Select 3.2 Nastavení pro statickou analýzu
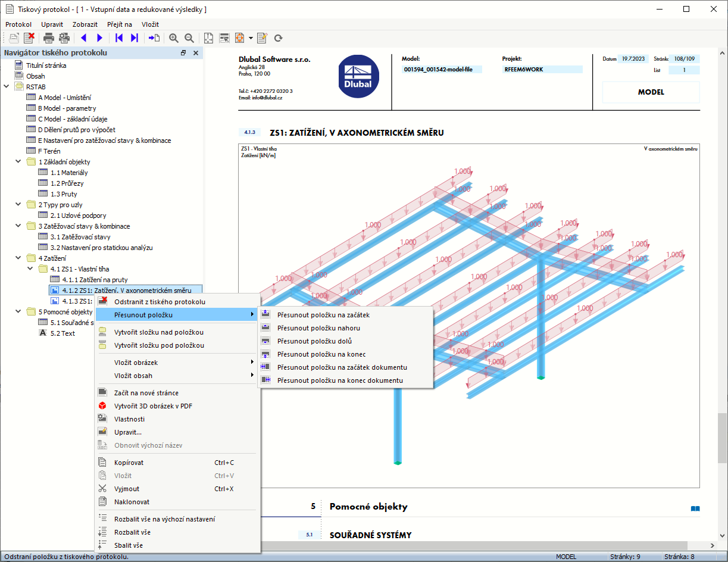This screenshot has width=728, height=562. 101,248
